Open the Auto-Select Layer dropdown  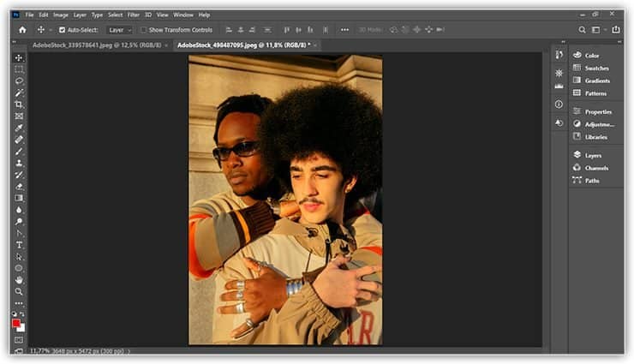tap(120, 30)
